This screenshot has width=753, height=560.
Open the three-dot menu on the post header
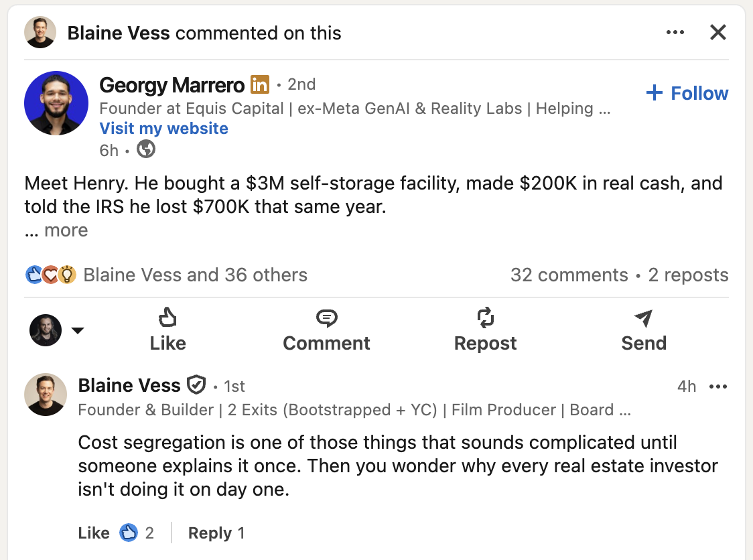tap(675, 32)
